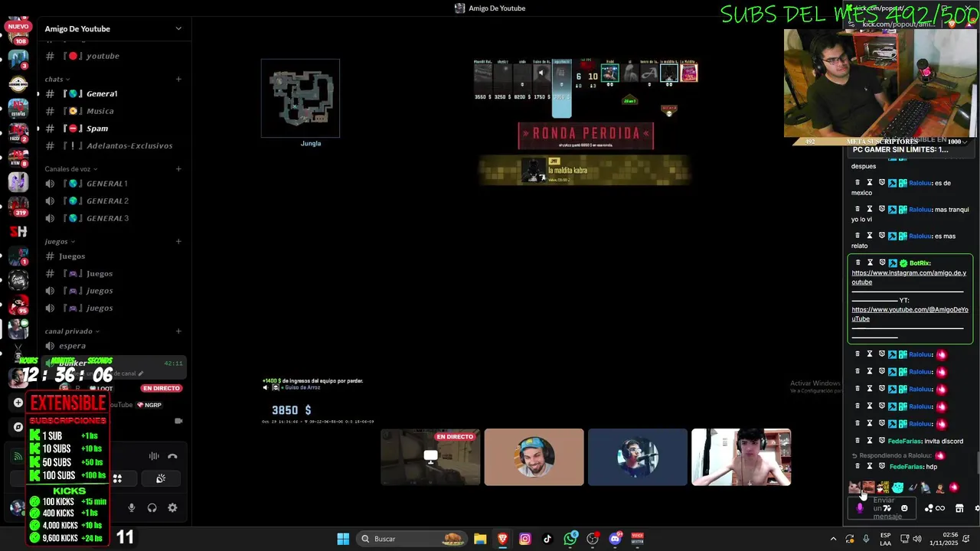Select the blue-cap avatar tile
Image resolution: width=980 pixels, height=551 pixels.
point(534,457)
